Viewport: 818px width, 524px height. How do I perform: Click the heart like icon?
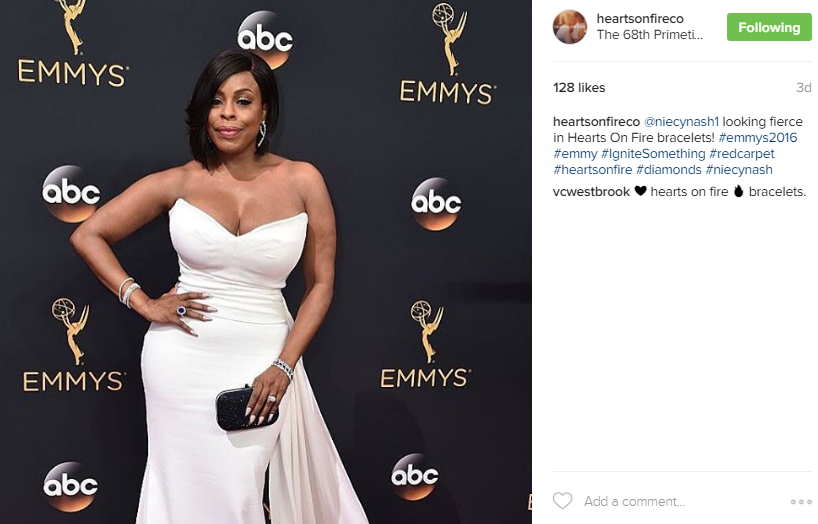click(562, 501)
